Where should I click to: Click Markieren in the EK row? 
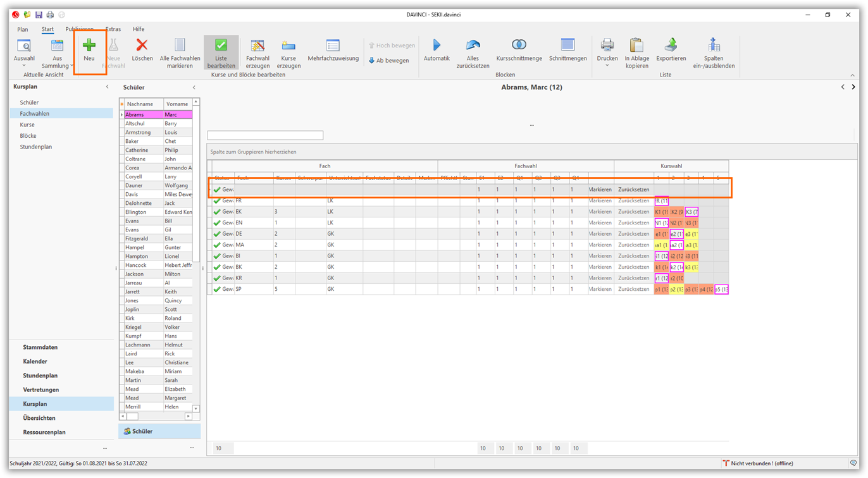tap(600, 212)
